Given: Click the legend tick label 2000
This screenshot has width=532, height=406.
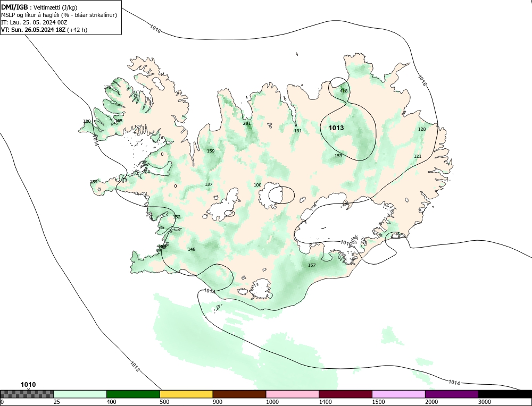Looking at the screenshot, I should tap(431, 402).
